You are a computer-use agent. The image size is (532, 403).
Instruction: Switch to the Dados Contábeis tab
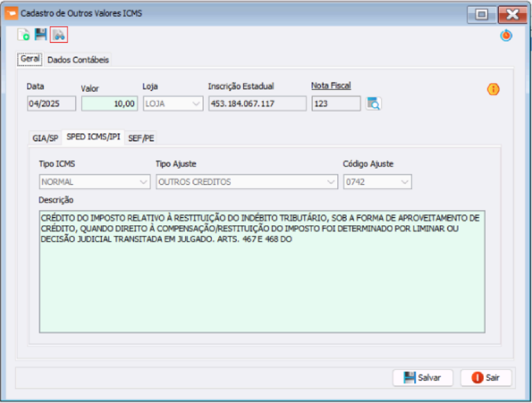click(x=78, y=60)
